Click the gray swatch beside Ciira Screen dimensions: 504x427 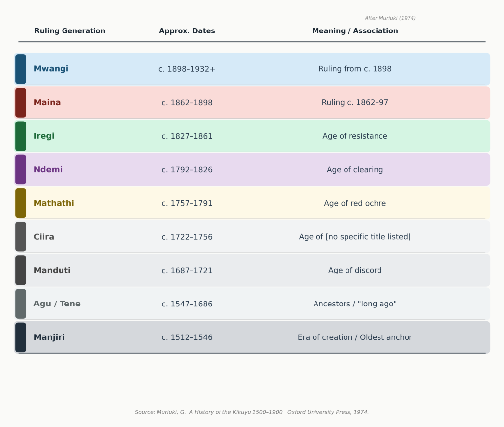[x=21, y=237]
